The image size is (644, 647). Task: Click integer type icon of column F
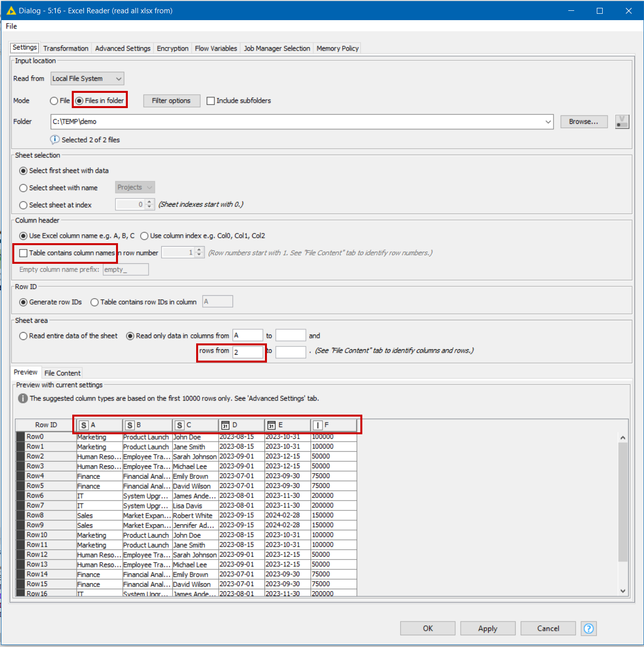[318, 425]
